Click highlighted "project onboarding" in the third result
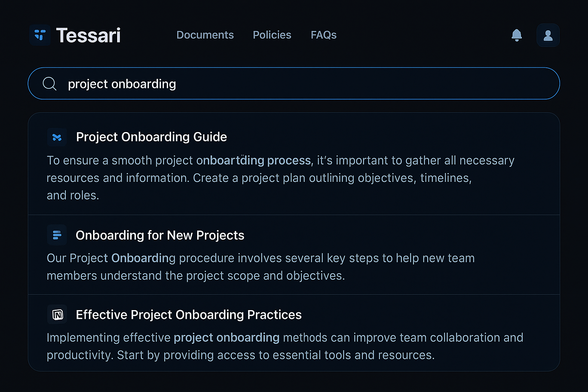 [226, 338]
